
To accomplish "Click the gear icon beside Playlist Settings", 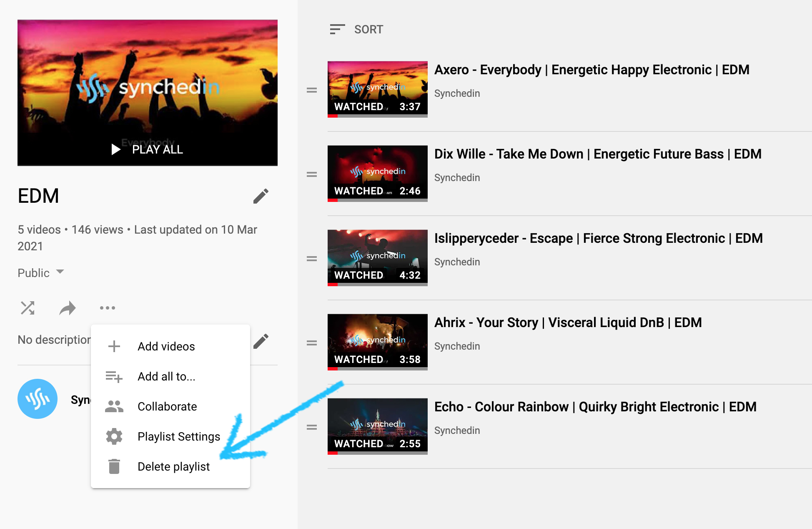I will [x=114, y=436].
